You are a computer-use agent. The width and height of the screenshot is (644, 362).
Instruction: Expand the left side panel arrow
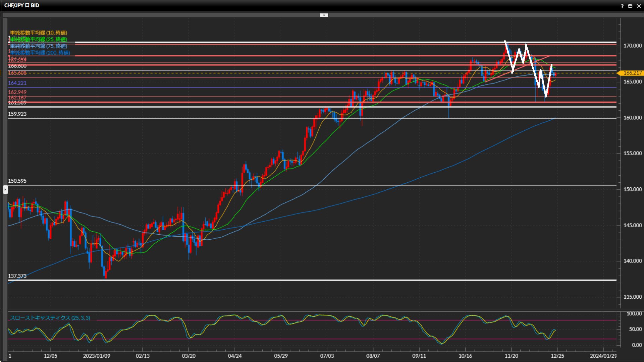click(x=5, y=190)
